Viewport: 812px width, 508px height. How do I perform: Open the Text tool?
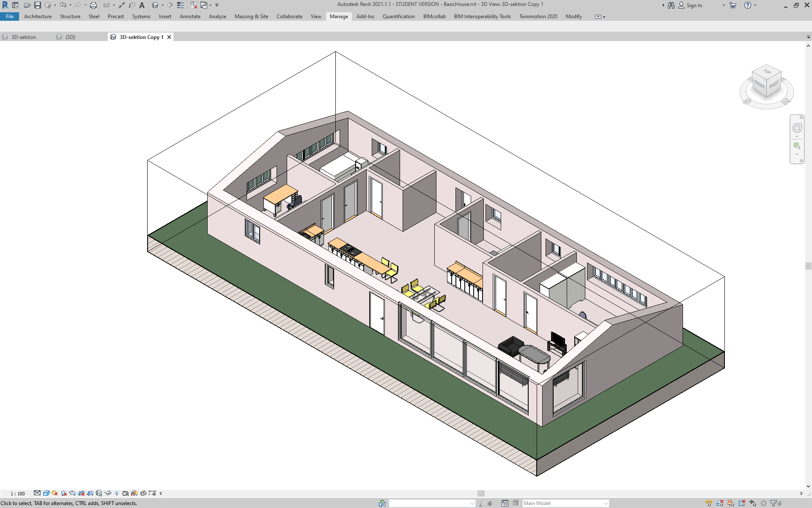pyautogui.click(x=142, y=5)
